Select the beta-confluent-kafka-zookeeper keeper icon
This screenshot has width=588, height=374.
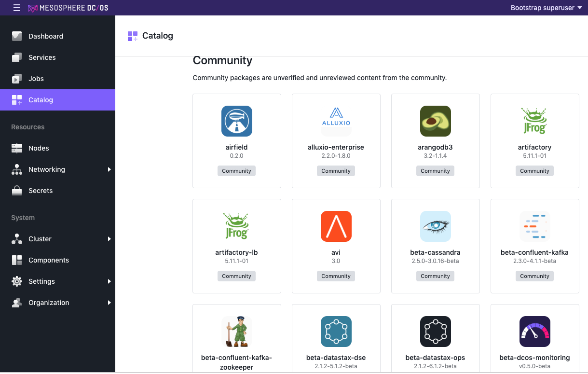point(237,332)
